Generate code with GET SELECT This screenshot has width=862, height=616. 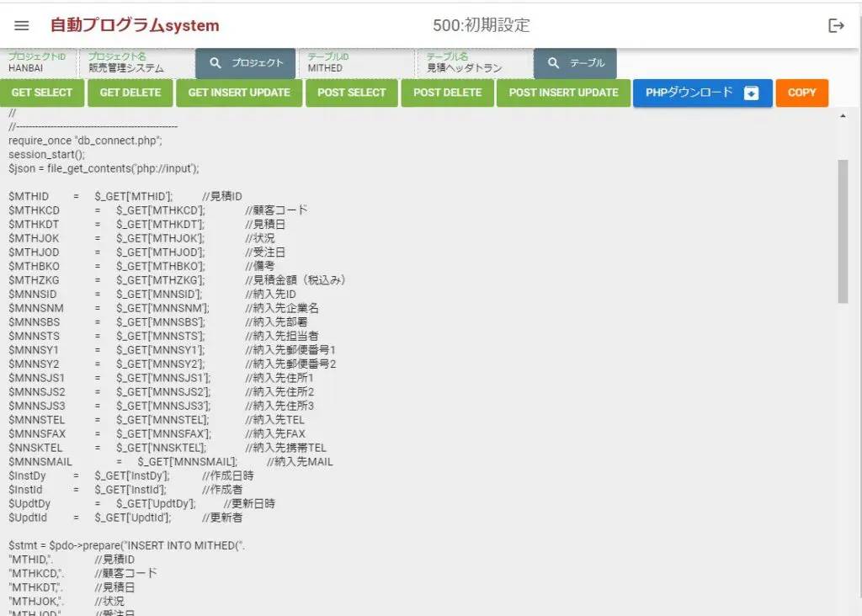(42, 93)
